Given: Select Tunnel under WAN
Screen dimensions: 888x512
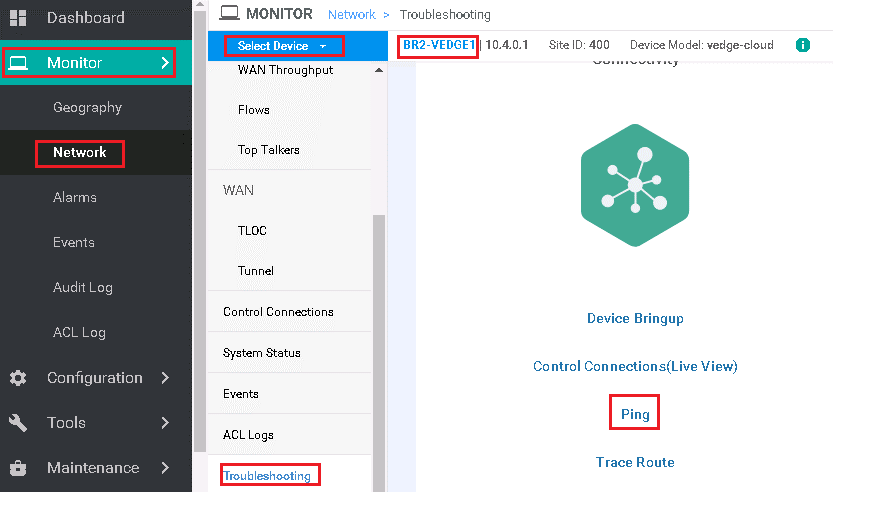Looking at the screenshot, I should (255, 271).
